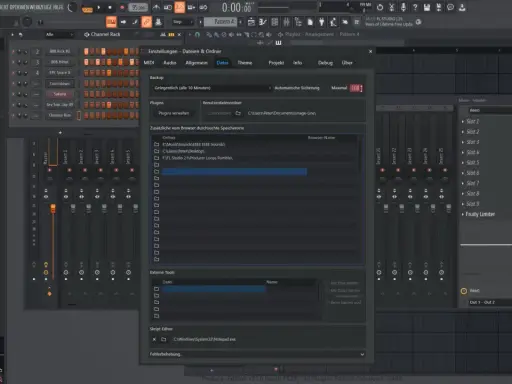
Task: Mute the Master mixer track red toggle
Action: [x=50, y=170]
